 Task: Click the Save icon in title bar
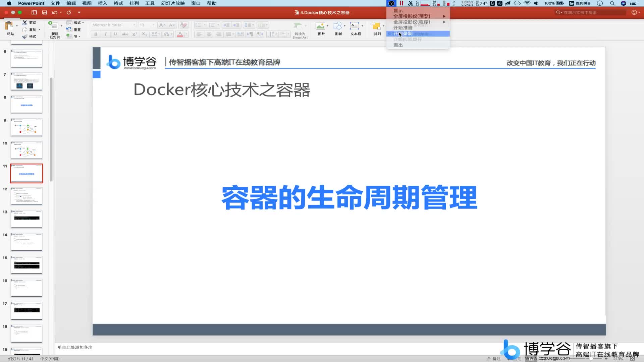click(x=45, y=12)
